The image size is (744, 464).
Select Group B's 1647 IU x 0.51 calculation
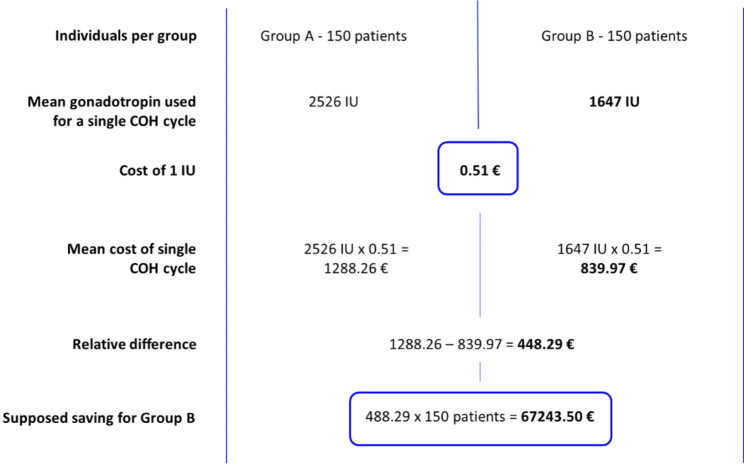(614, 249)
